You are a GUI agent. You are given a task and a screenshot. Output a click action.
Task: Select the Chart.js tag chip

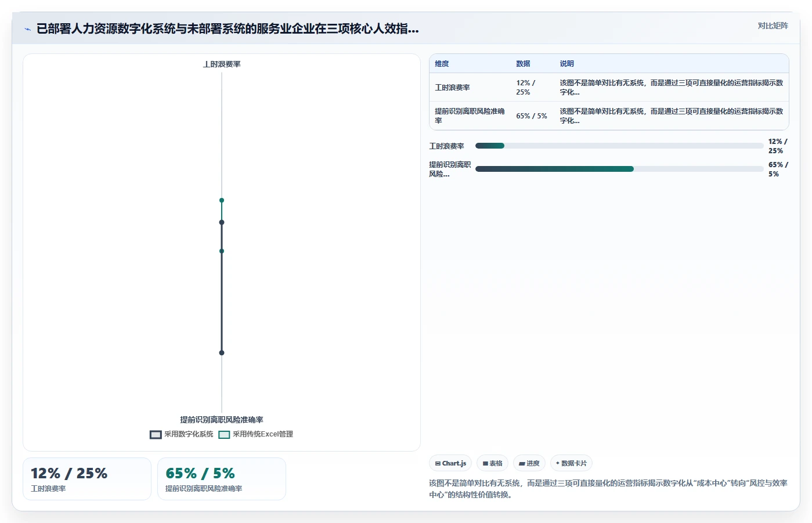point(450,463)
